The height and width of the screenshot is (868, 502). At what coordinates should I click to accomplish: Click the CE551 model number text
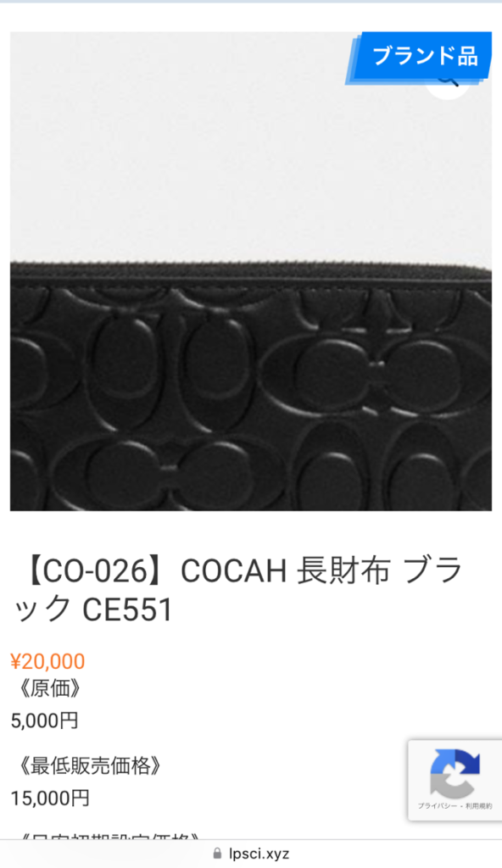[127, 610]
